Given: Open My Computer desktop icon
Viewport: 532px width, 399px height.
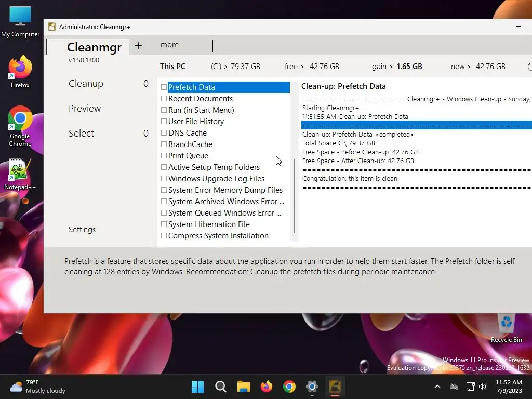Looking at the screenshot, I should [20, 21].
